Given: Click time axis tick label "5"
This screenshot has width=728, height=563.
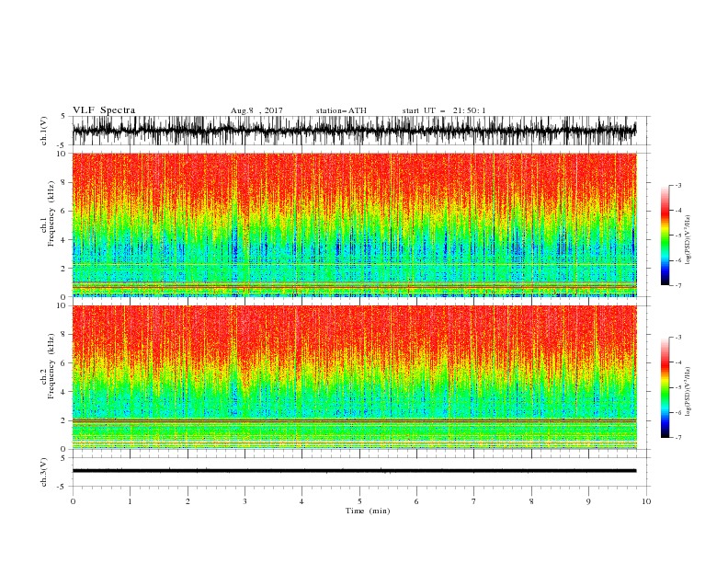Looking at the screenshot, I should pyautogui.click(x=359, y=501).
